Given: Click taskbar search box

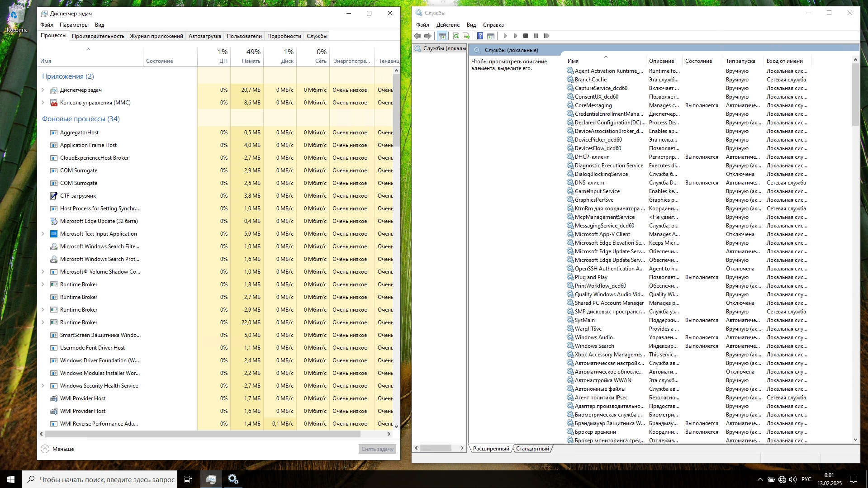Looking at the screenshot, I should pos(100,479).
